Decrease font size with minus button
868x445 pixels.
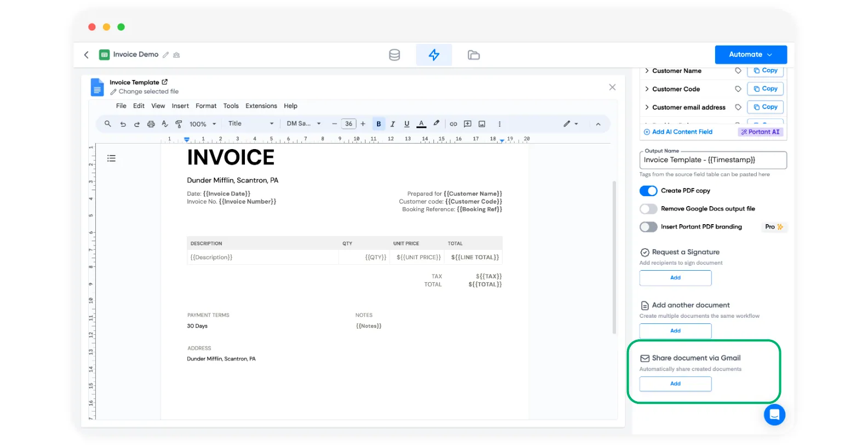click(x=334, y=124)
